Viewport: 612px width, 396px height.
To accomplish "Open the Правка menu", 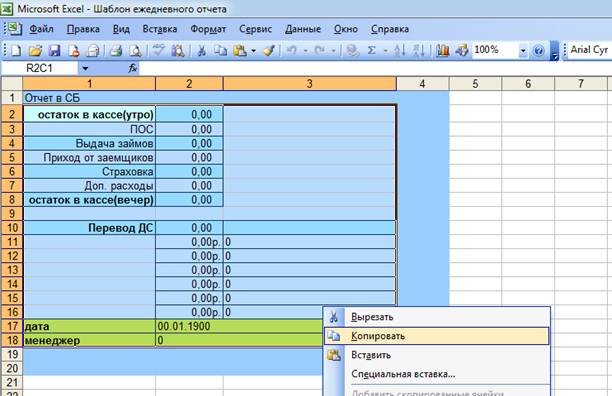I will (83, 29).
